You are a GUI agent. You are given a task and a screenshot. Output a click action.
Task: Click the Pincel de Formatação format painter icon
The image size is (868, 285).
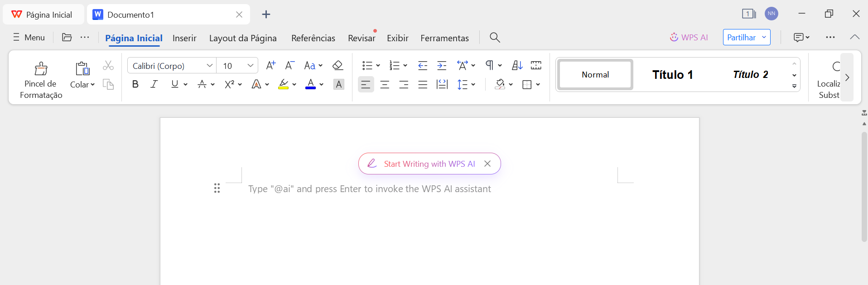click(x=41, y=68)
